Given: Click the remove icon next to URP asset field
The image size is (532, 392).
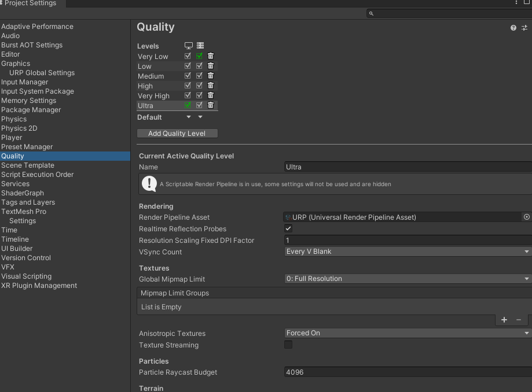Looking at the screenshot, I should point(526,217).
